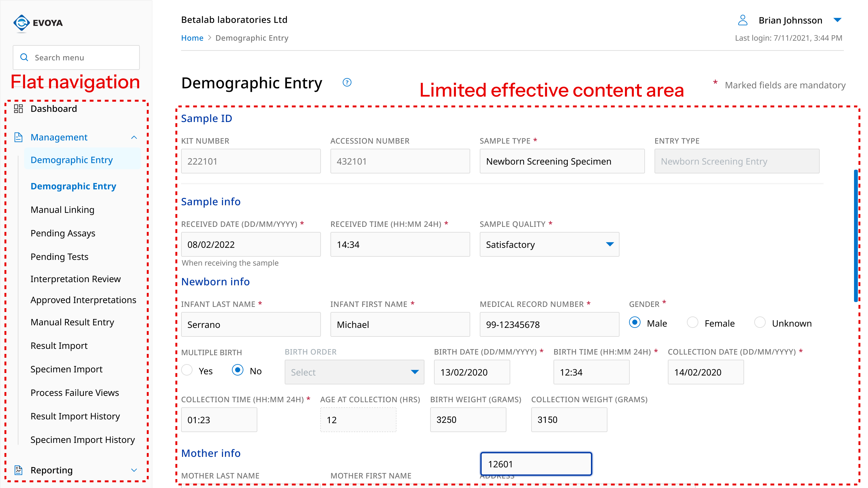Select Male gender radio button
This screenshot has height=488, width=868.
(x=635, y=322)
